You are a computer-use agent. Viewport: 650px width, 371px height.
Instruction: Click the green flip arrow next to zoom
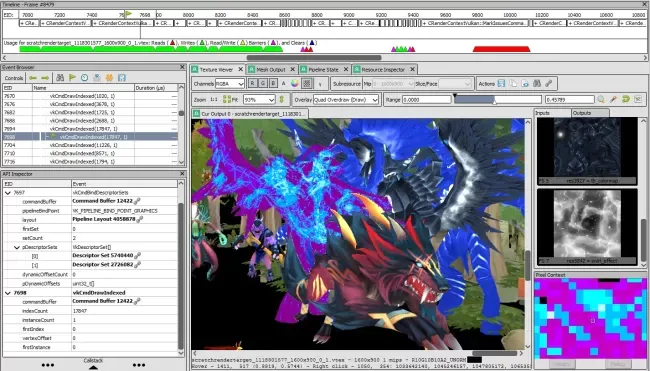click(281, 99)
